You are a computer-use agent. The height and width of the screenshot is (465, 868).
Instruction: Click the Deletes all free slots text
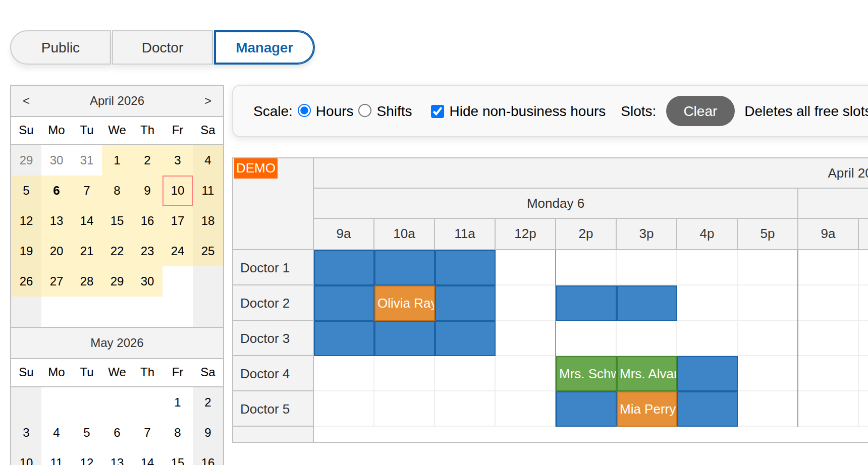pos(805,111)
